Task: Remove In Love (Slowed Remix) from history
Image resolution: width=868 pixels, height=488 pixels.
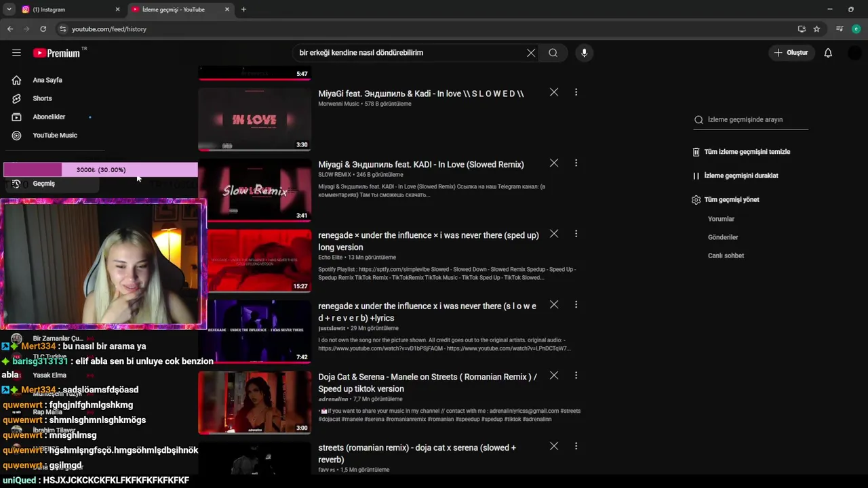Action: tap(554, 163)
